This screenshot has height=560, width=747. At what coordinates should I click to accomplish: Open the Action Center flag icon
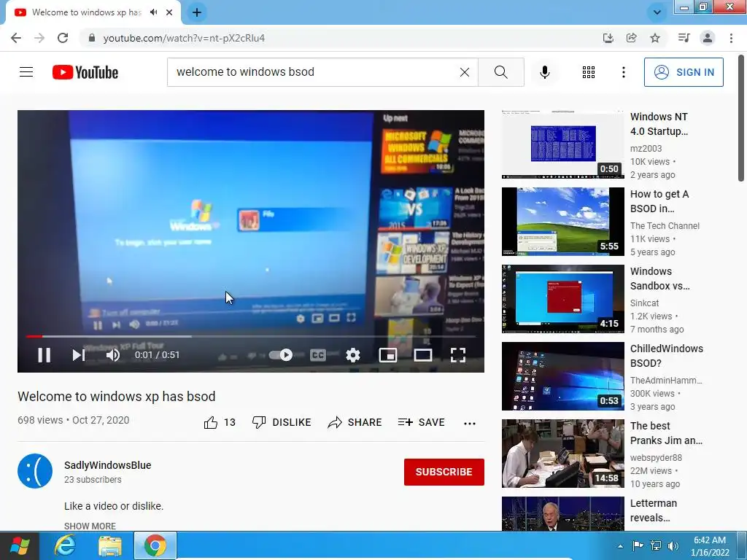pyautogui.click(x=638, y=545)
